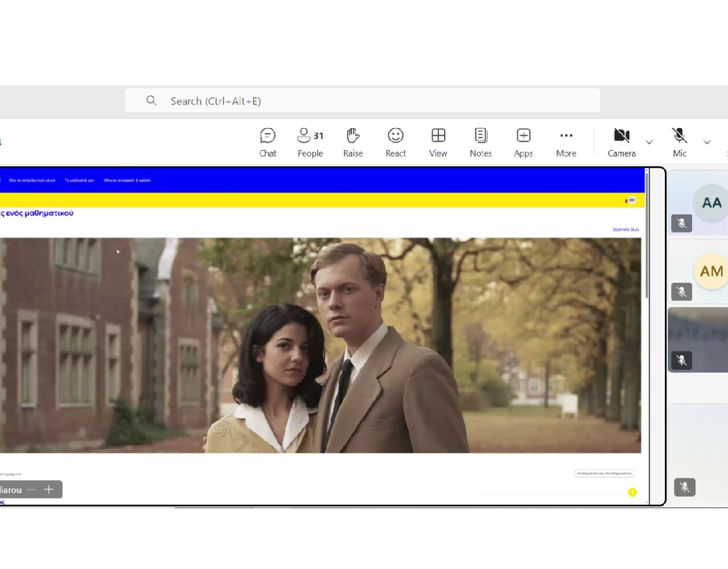This screenshot has height=569, width=728.
Task: Open first blue navigation bar link in shared page
Action: point(32,180)
